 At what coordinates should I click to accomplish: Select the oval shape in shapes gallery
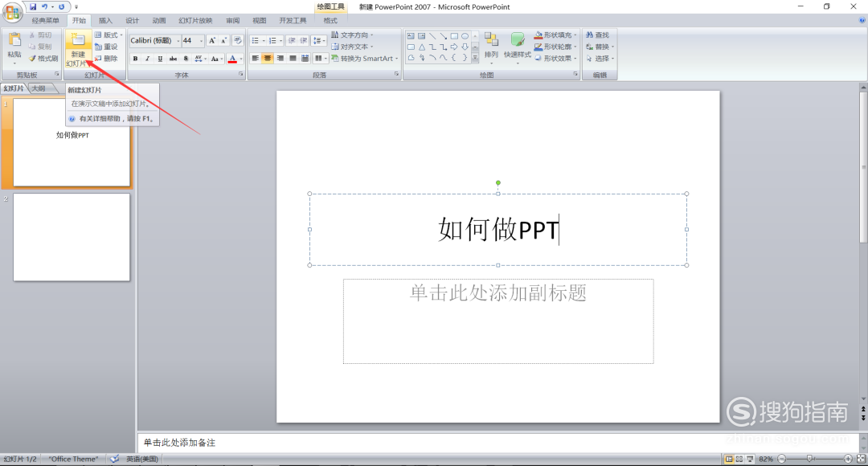click(465, 36)
